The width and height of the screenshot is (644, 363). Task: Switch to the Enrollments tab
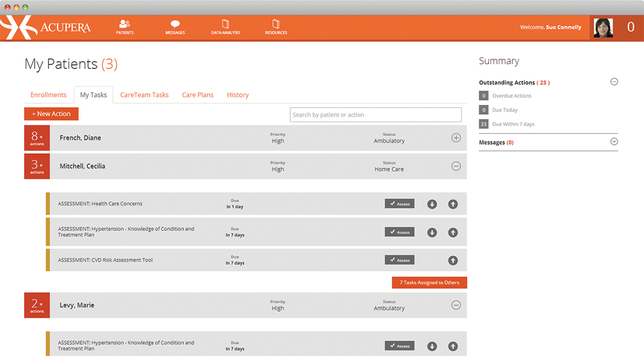[x=48, y=95]
